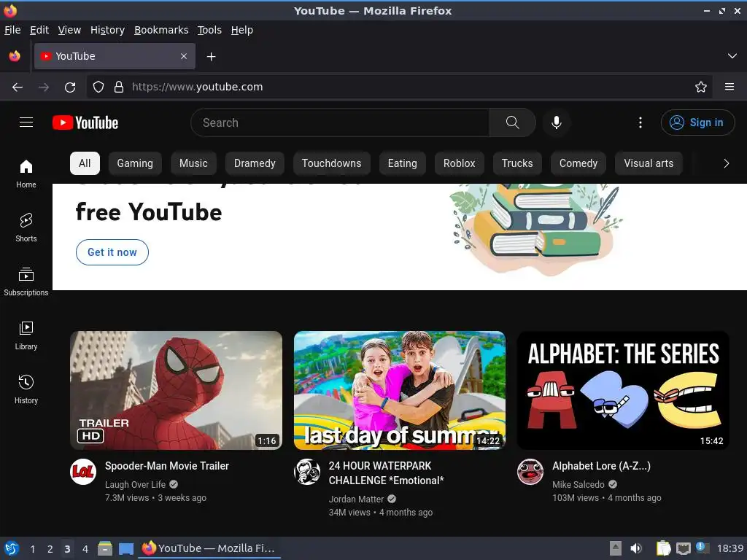
Task: Open the taskbar start menu icon
Action: (x=12, y=548)
